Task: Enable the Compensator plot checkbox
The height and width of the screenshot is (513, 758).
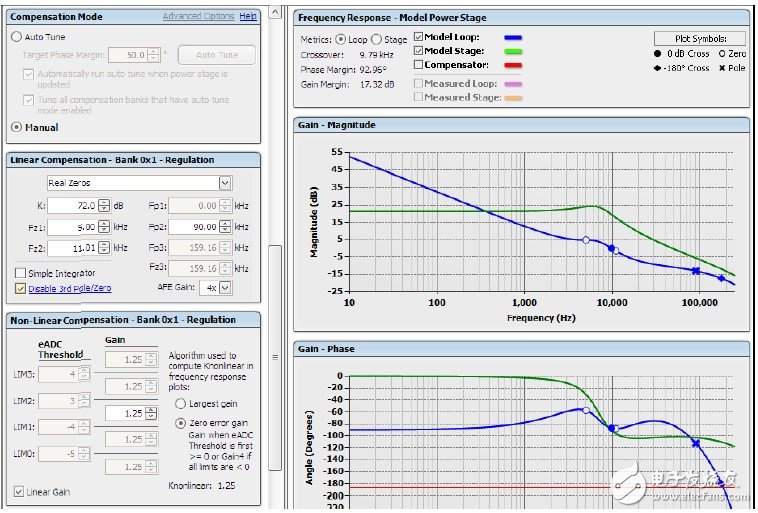Action: tap(419, 65)
